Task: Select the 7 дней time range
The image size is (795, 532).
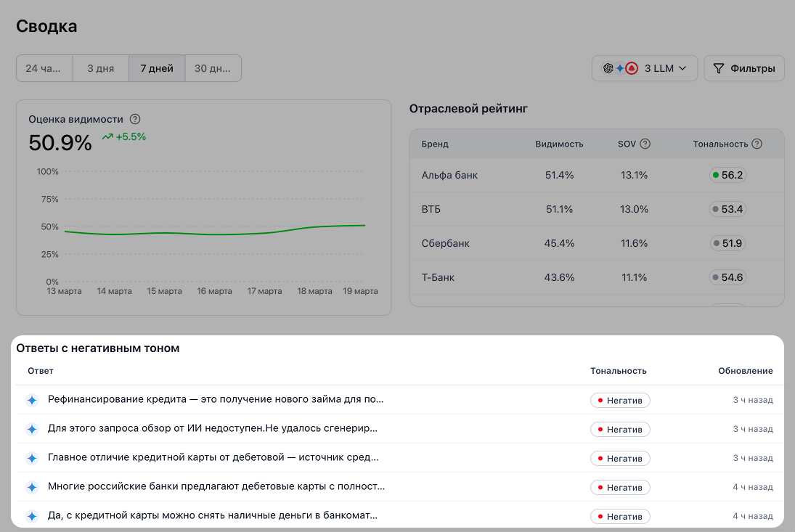Action: point(157,69)
